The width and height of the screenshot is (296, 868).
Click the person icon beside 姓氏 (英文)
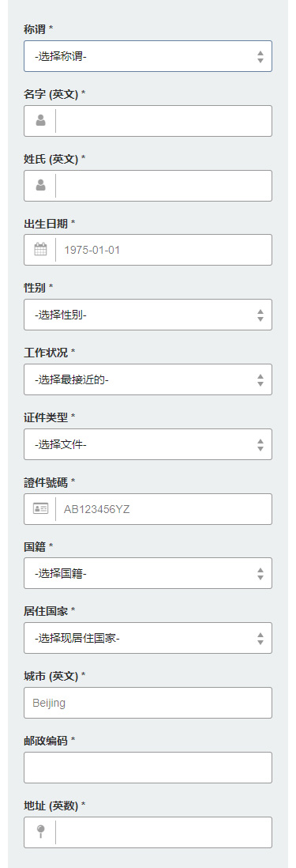(40, 186)
